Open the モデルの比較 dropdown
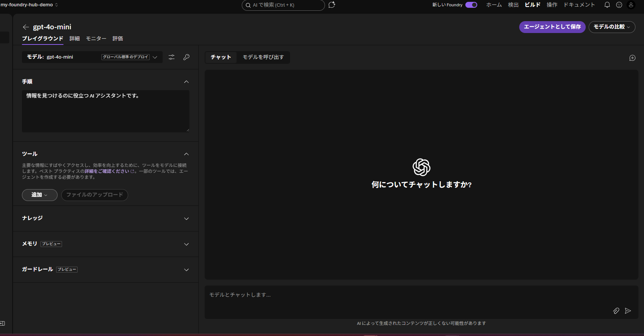The height and width of the screenshot is (336, 644). coord(612,27)
